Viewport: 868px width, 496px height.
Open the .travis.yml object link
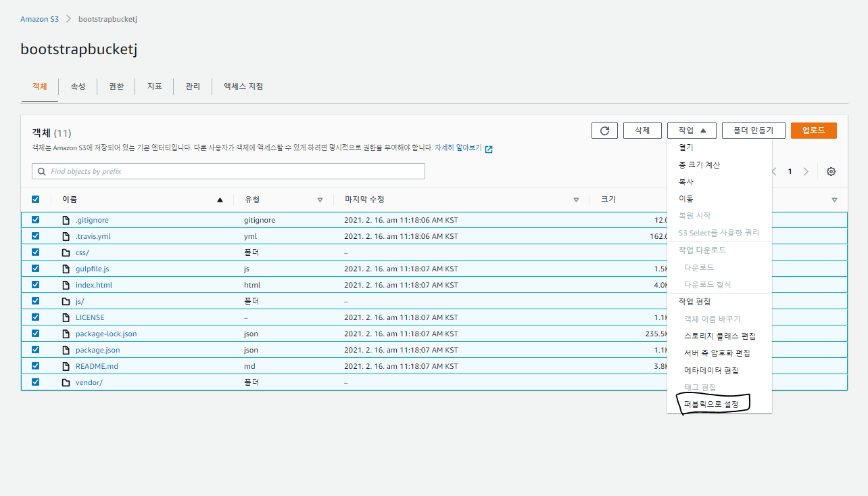point(93,236)
